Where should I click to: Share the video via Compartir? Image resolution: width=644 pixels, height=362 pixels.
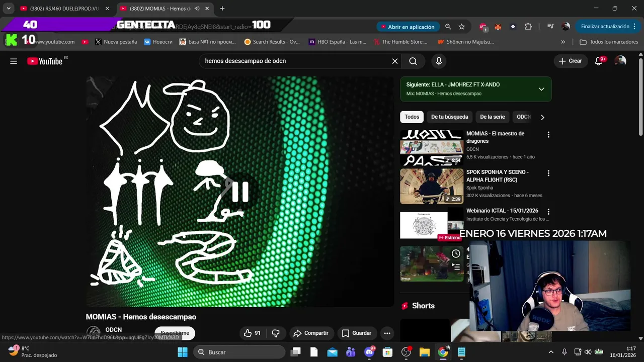click(x=311, y=333)
